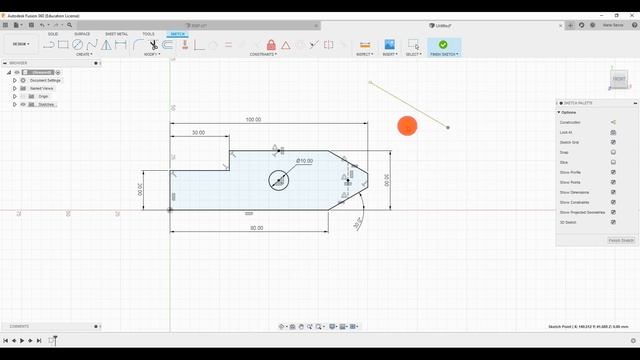Apply the Fix/Unfix lock constraint

pyautogui.click(x=271, y=44)
